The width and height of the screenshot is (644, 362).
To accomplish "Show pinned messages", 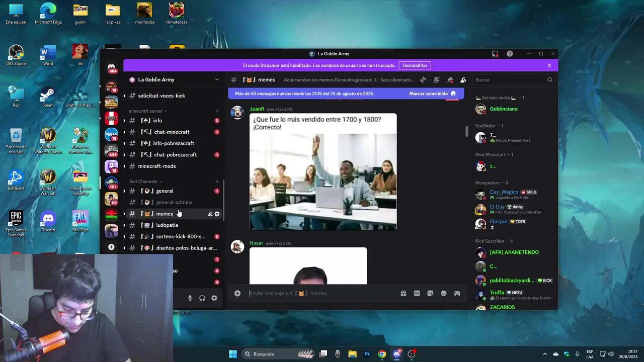I will click(450, 80).
